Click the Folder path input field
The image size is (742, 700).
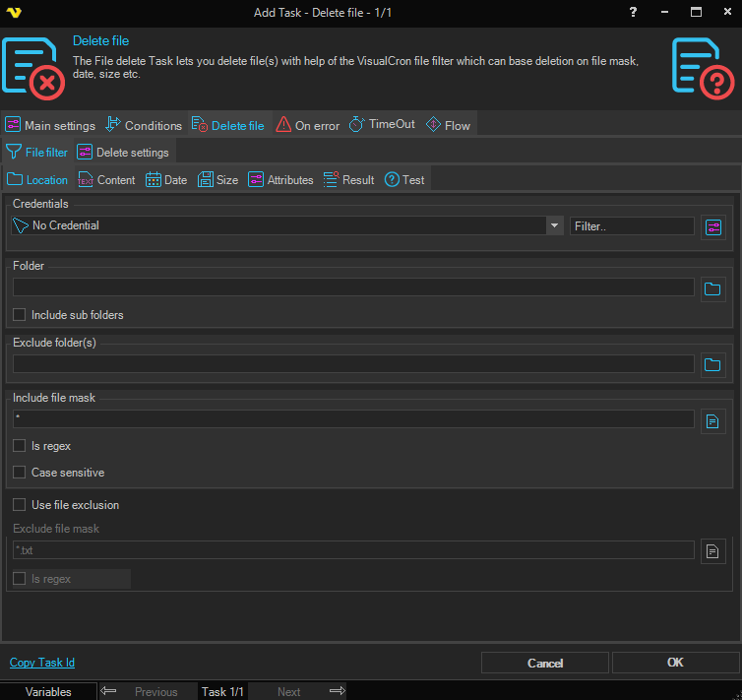(353, 287)
